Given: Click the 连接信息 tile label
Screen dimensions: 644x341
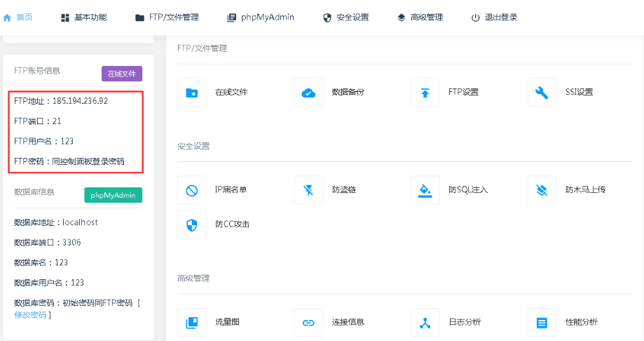Looking at the screenshot, I should (x=348, y=322).
